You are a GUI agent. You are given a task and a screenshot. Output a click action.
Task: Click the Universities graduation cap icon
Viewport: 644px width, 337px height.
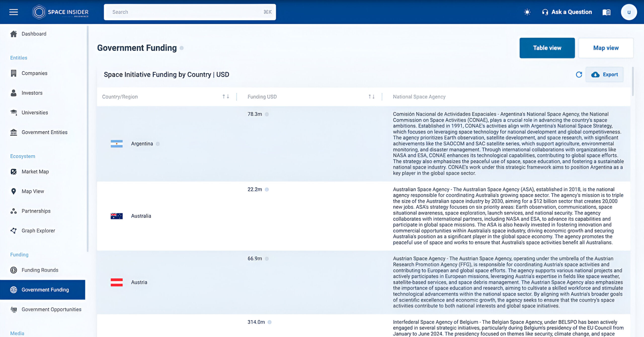[14, 112]
